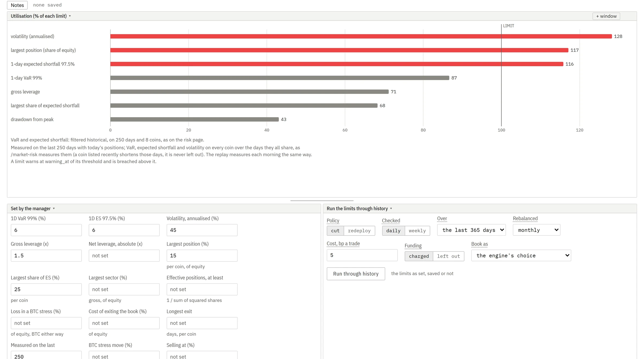Select charged funding option

(419, 256)
